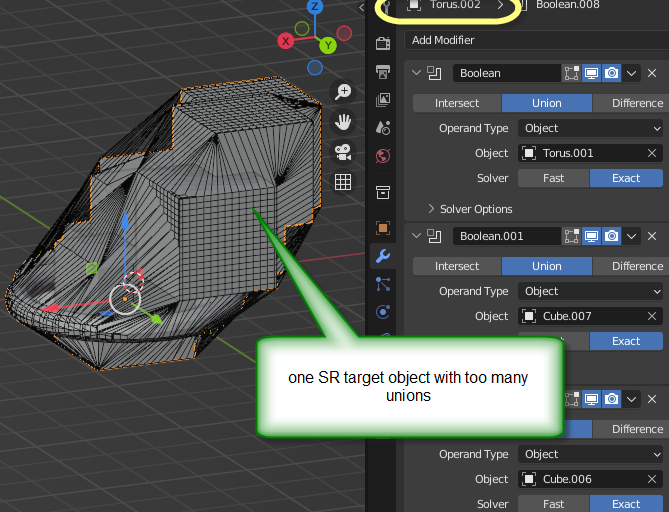Click the Zoom view magnifier icon
This screenshot has height=512, width=669.
343,91
